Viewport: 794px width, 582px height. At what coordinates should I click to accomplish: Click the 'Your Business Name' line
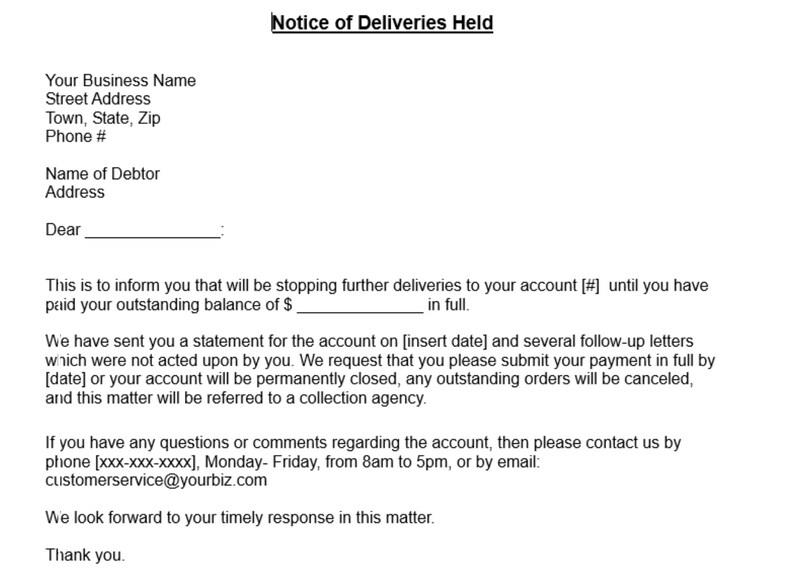click(x=121, y=81)
